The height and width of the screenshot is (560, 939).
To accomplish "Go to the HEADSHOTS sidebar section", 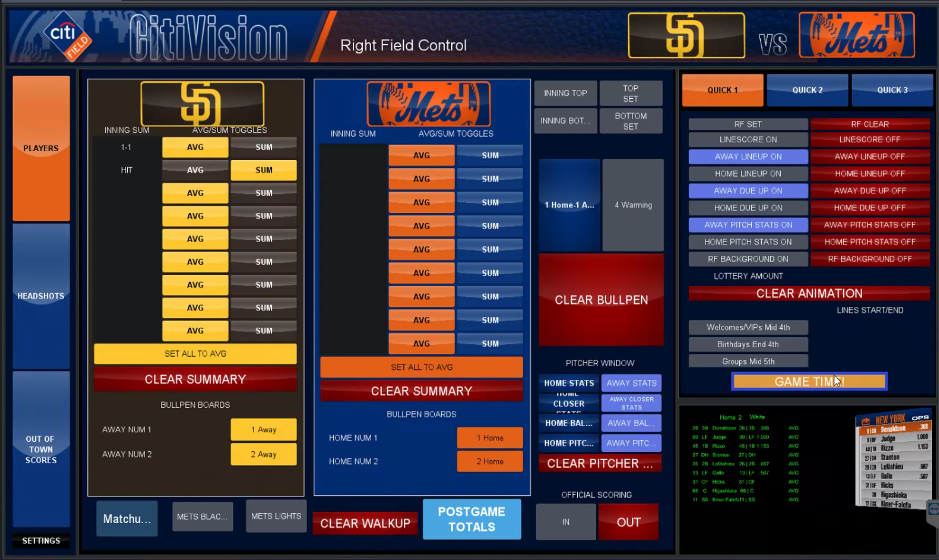I will pos(41,296).
